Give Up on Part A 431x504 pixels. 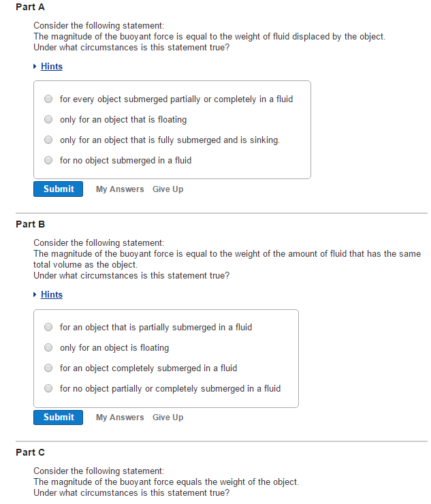(167, 189)
